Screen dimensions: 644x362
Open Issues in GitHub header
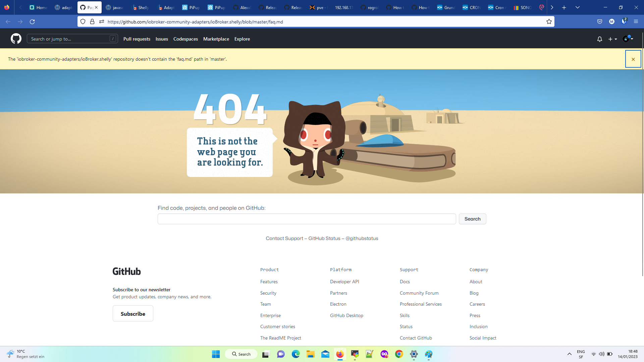point(162,39)
